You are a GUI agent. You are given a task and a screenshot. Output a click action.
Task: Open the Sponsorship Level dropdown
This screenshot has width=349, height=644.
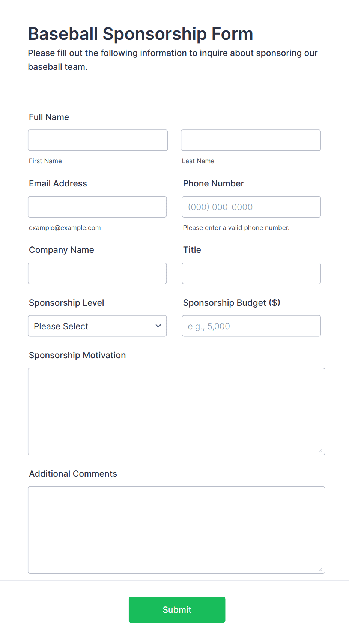pyautogui.click(x=97, y=326)
